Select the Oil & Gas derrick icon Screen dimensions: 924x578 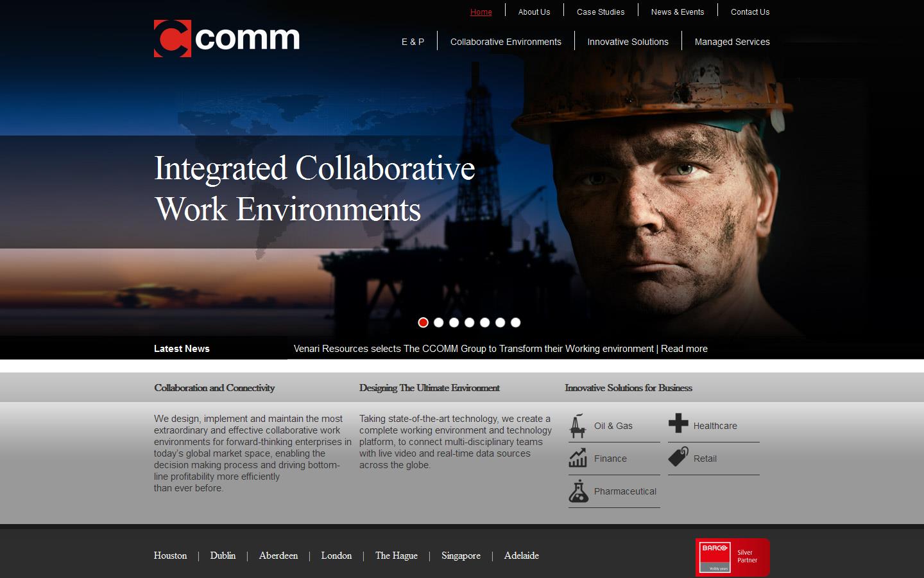click(x=577, y=425)
